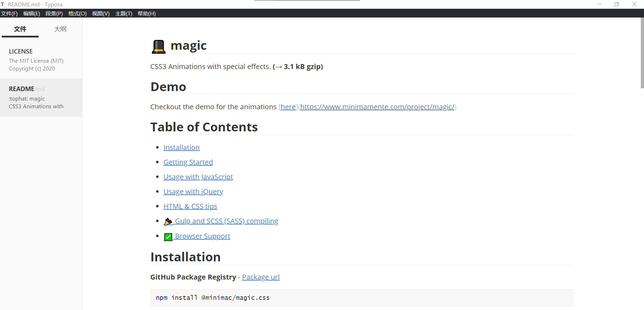Open the 帮助(H) menu
Viewport: 644px width, 310px height.
147,14
